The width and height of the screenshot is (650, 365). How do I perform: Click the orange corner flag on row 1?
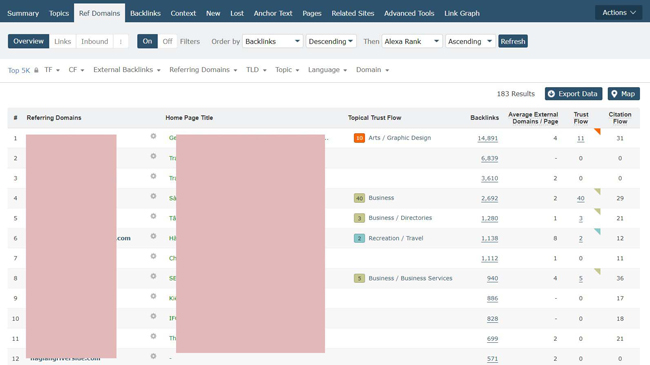click(x=598, y=131)
